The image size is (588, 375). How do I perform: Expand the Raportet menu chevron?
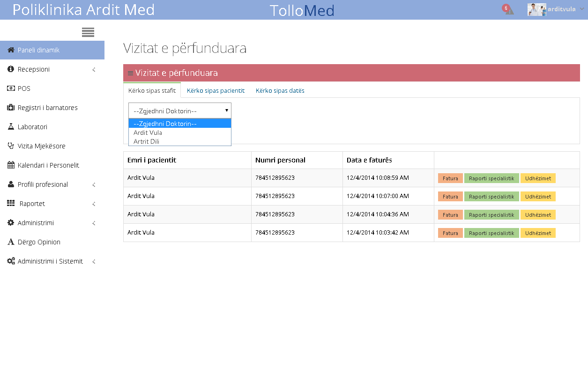coord(94,204)
